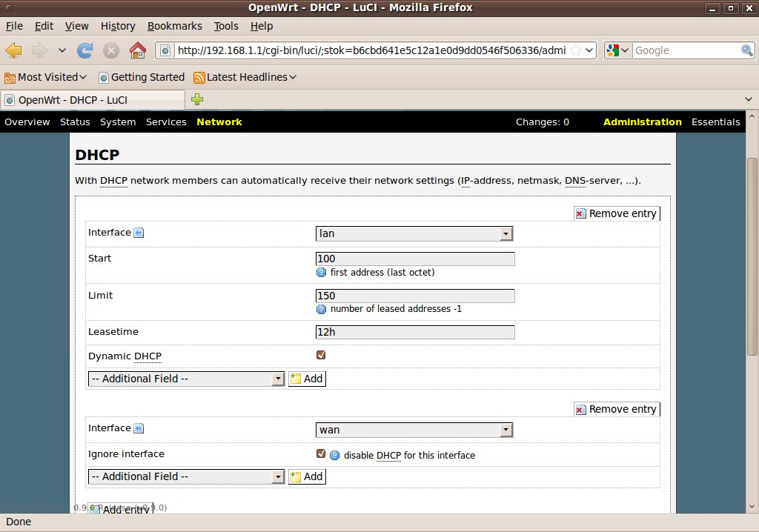Image resolution: width=759 pixels, height=532 pixels.
Task: Click the Leasetime input field
Action: click(x=415, y=332)
